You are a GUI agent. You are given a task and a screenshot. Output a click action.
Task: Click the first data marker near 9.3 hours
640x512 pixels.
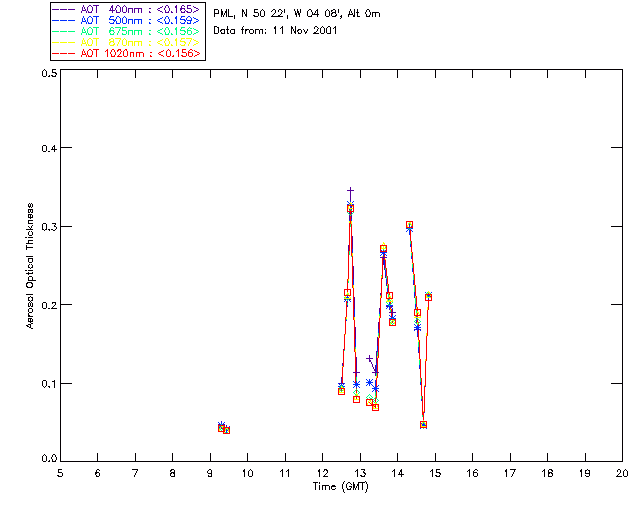click(x=221, y=427)
